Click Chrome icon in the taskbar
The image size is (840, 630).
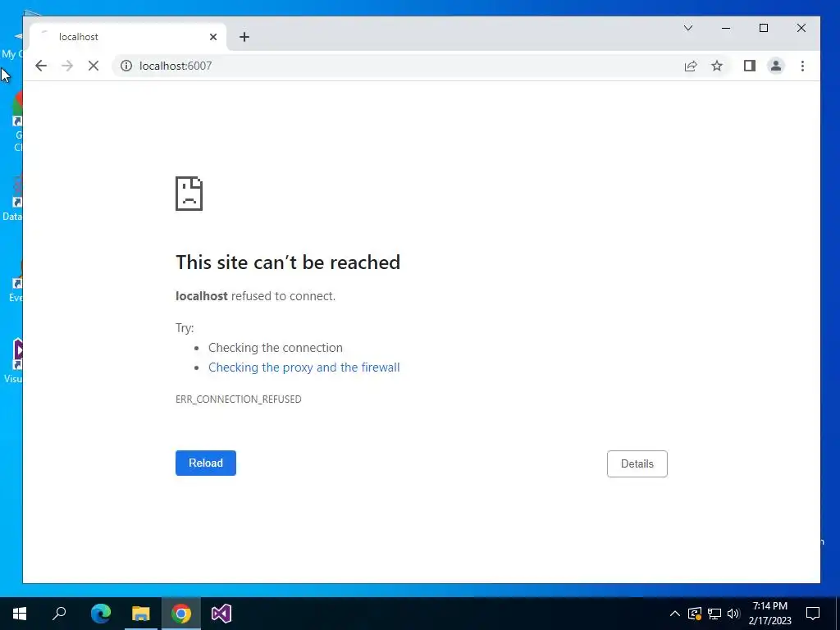pos(181,614)
